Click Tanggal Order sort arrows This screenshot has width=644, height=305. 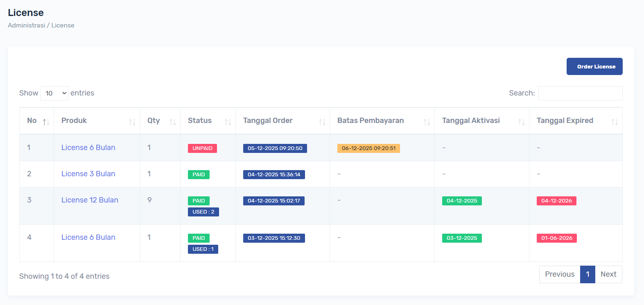(322, 122)
